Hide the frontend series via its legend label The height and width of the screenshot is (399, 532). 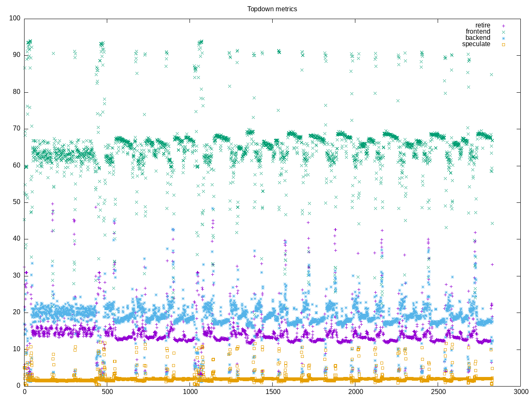[x=478, y=32]
